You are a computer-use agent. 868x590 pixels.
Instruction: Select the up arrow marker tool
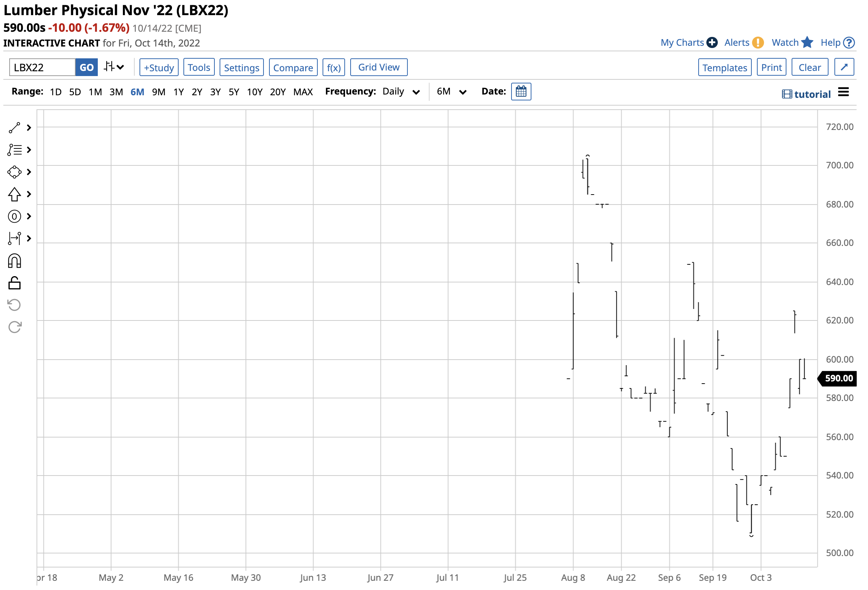14,195
